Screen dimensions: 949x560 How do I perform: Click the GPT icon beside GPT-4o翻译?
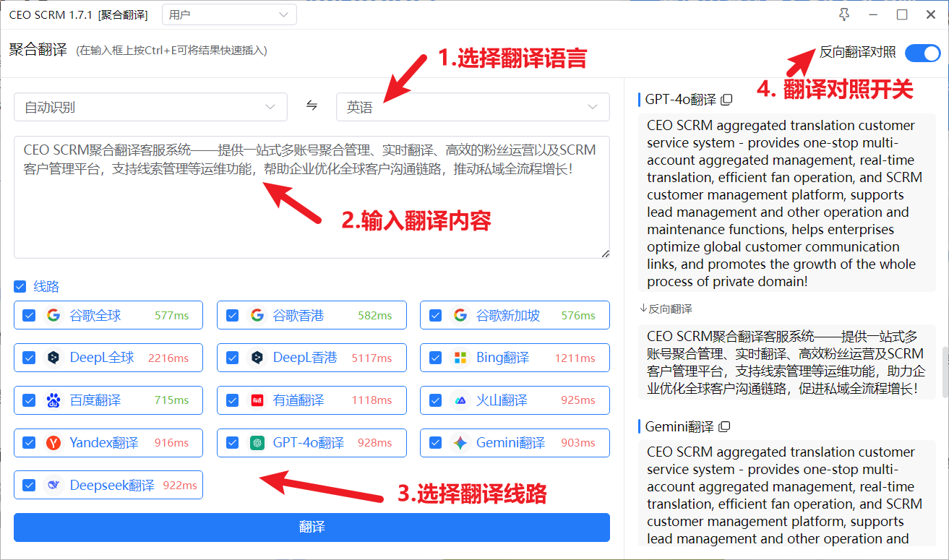257,443
